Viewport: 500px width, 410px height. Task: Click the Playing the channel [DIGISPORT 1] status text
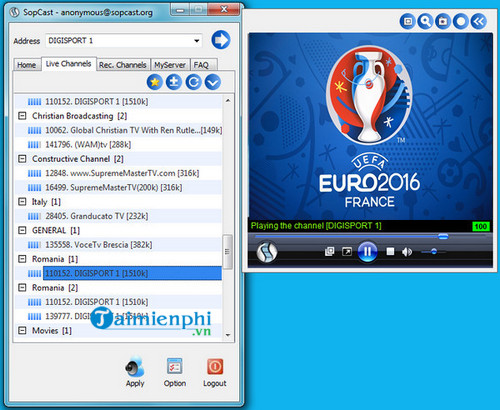point(316,226)
